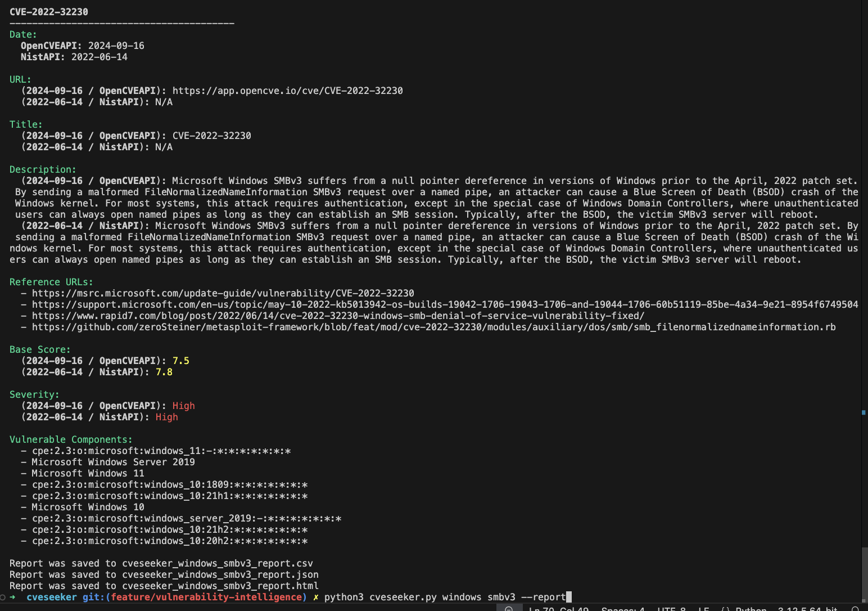Click the cveseeker_windows_smbv3_report.json saved line
The width and height of the screenshot is (868, 611).
pos(164,574)
